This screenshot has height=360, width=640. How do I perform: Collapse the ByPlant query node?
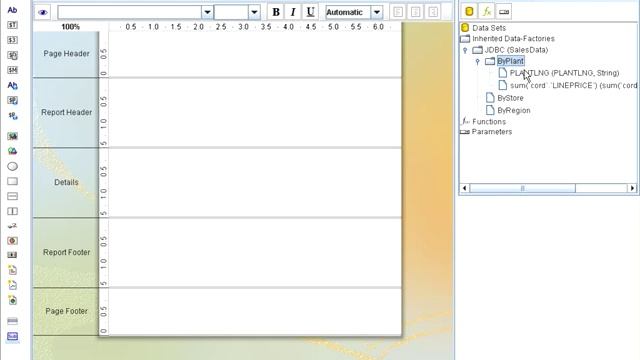tap(478, 62)
